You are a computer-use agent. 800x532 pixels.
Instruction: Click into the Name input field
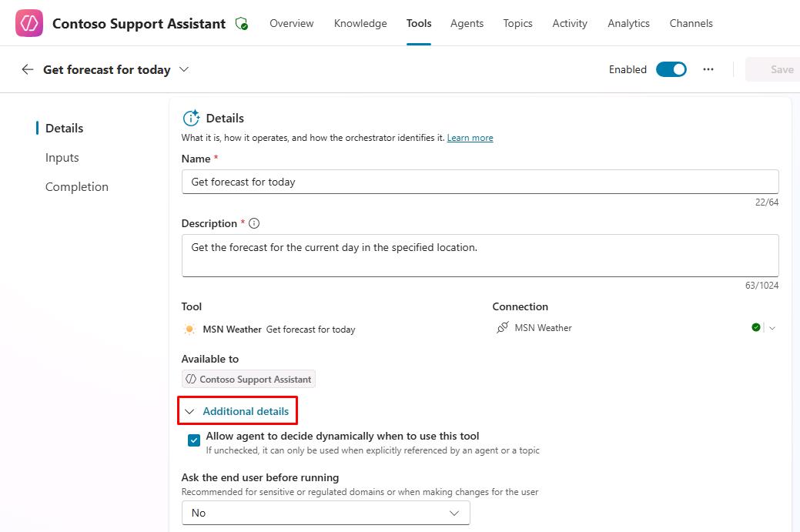(480, 182)
